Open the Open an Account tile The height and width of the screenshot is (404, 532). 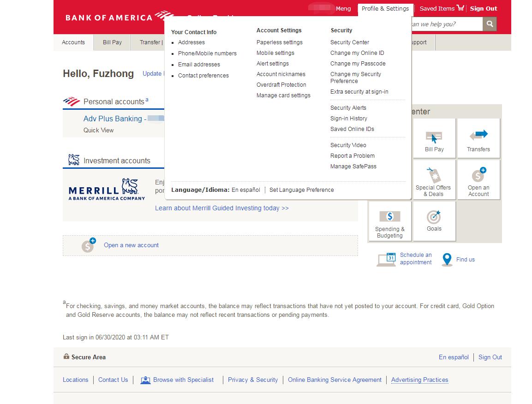[478, 180]
